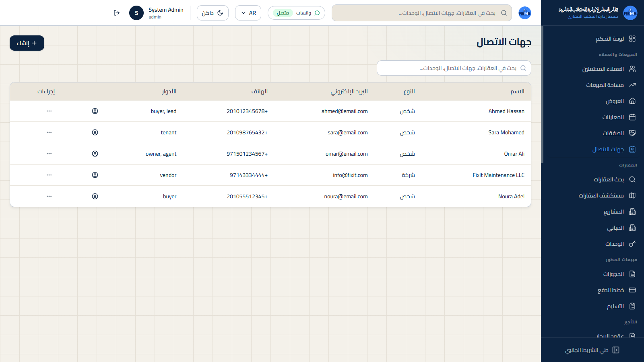Click the FixIt Maintenance LLC name
Screen dimensions: 644x362
(498, 175)
